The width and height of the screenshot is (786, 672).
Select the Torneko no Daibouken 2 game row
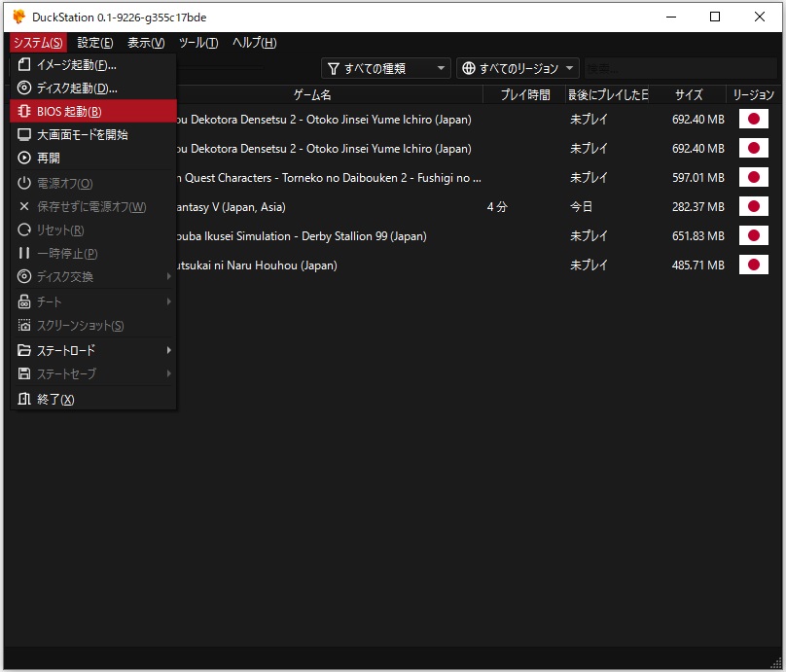(479, 177)
